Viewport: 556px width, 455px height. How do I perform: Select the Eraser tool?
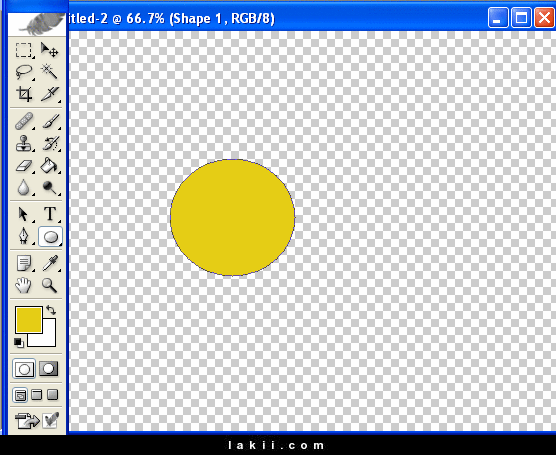point(24,166)
